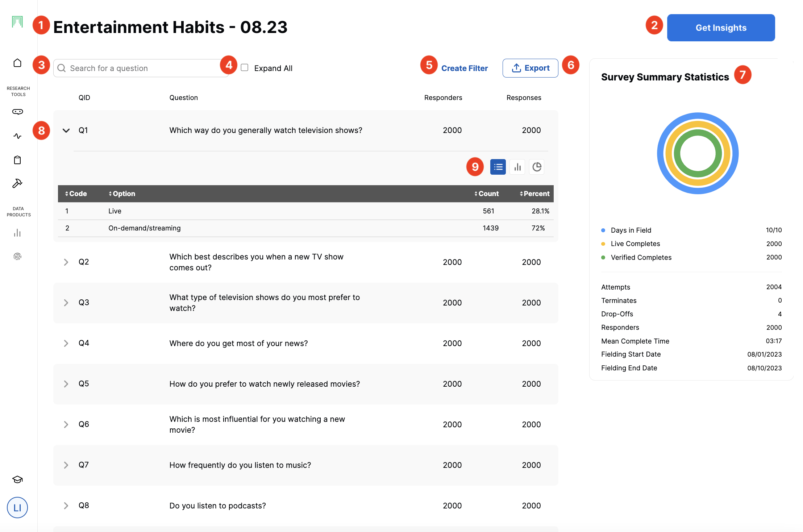
Task: Click the clipboard icon in sidebar
Action: click(17, 160)
